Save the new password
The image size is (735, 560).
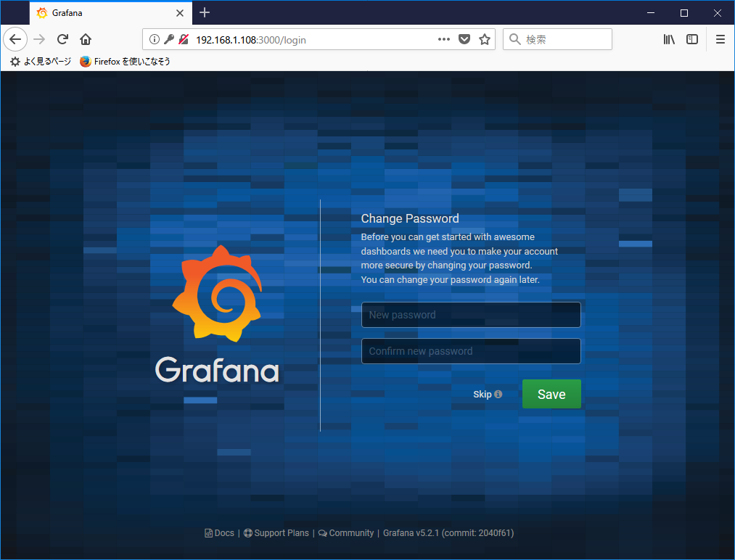[x=551, y=394]
